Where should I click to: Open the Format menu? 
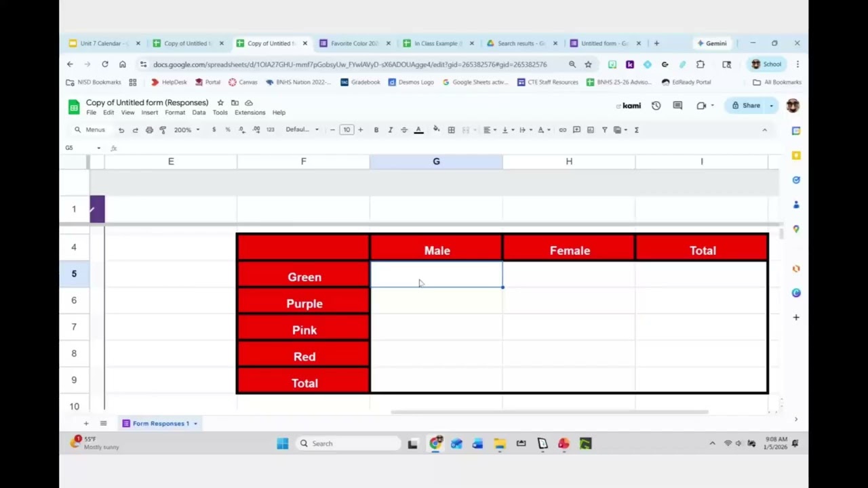174,113
